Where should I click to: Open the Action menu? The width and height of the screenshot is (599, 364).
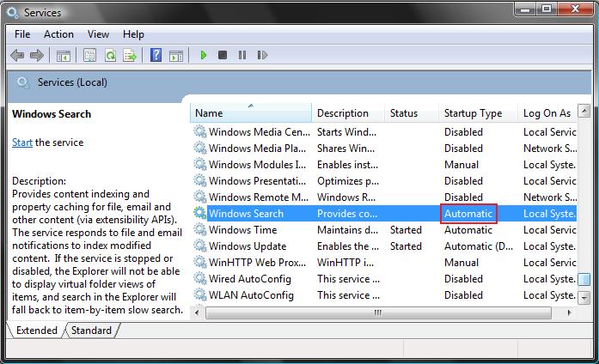pos(58,34)
